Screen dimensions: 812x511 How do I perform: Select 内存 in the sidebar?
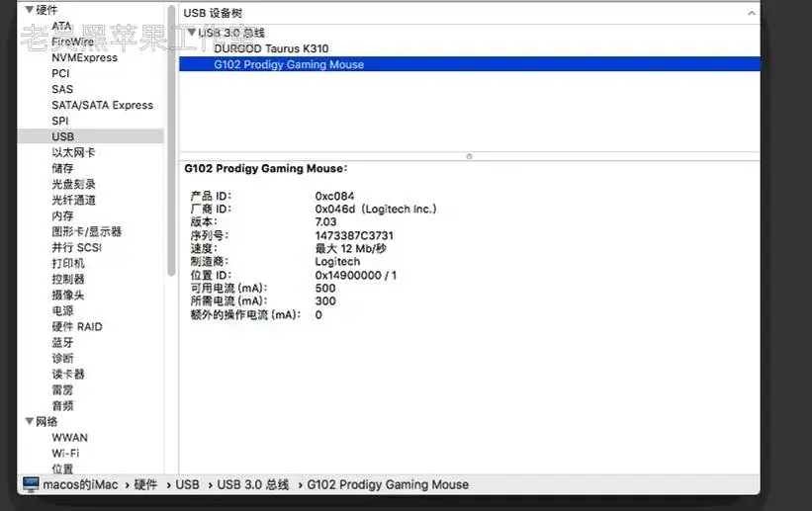click(x=62, y=215)
